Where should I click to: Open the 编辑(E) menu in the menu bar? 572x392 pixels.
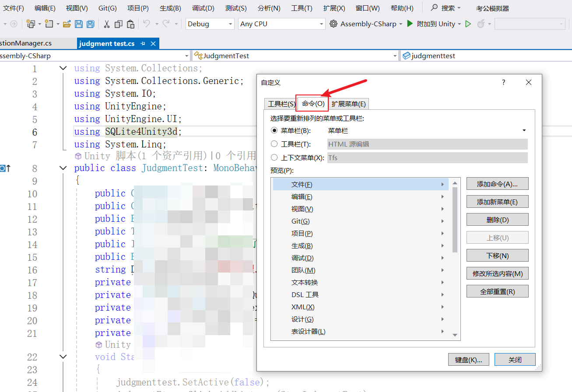[45, 8]
